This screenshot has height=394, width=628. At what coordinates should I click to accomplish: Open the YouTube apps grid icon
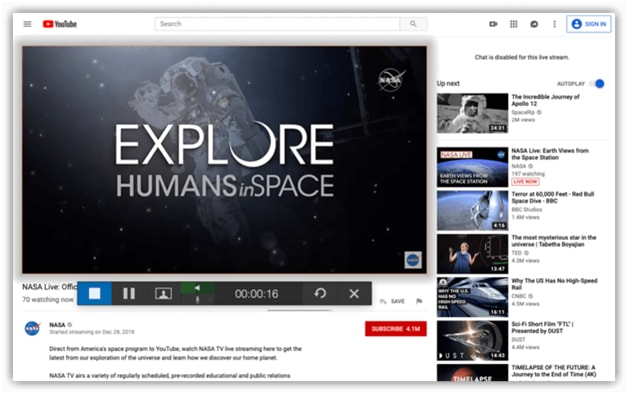coord(513,24)
